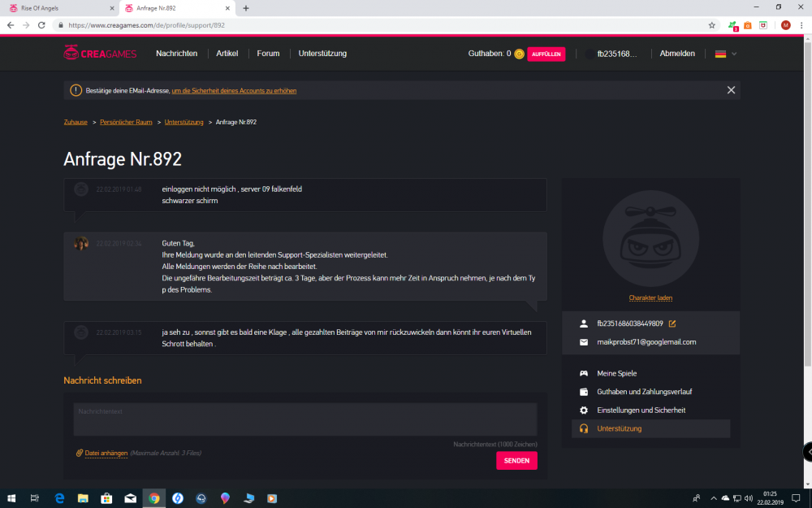Click the AUFFÜLLEN button
The height and width of the screenshot is (508, 812).
[546, 54]
